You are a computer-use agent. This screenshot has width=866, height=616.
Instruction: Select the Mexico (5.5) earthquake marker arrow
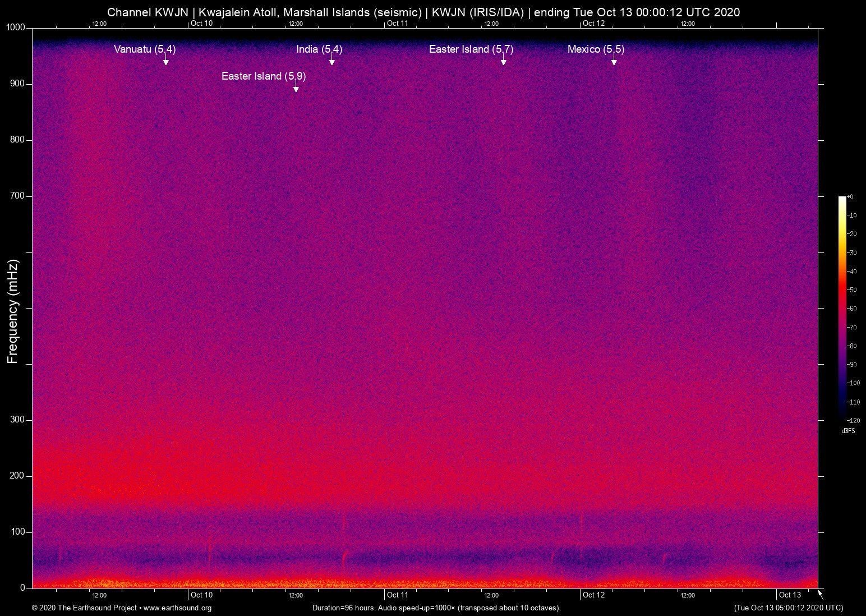[615, 62]
